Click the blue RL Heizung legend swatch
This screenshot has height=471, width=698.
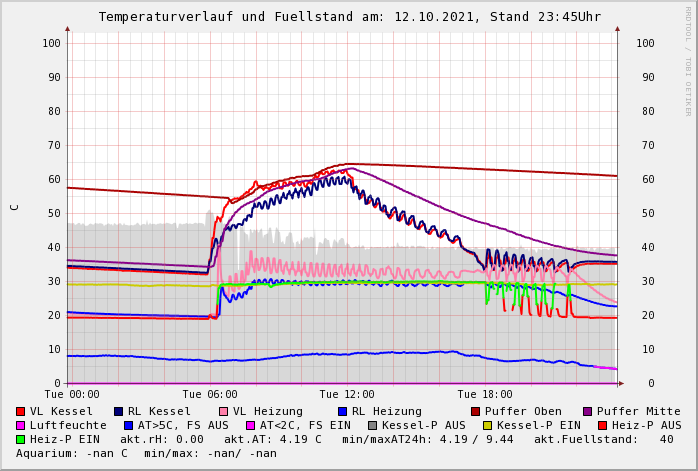coord(342,411)
